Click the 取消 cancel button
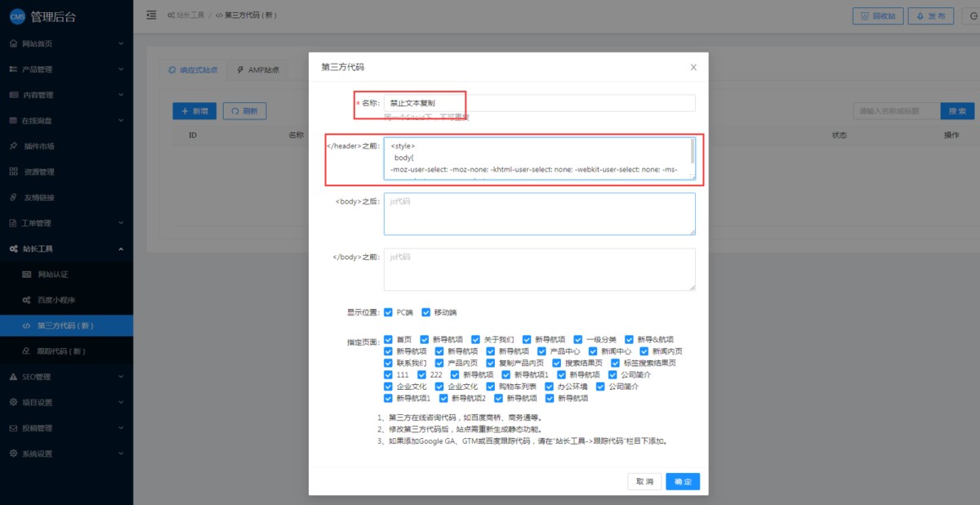Image resolution: width=980 pixels, height=505 pixels. tap(644, 482)
